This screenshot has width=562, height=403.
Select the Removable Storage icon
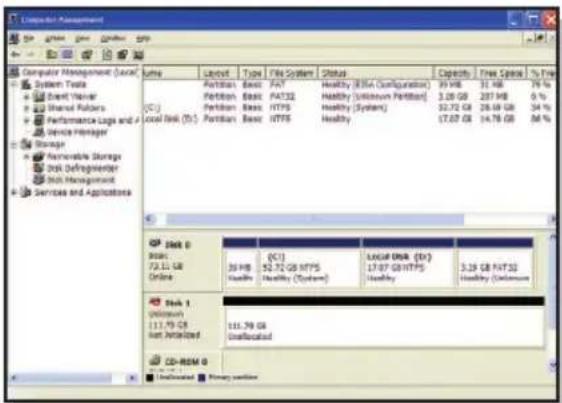pyautogui.click(x=39, y=156)
